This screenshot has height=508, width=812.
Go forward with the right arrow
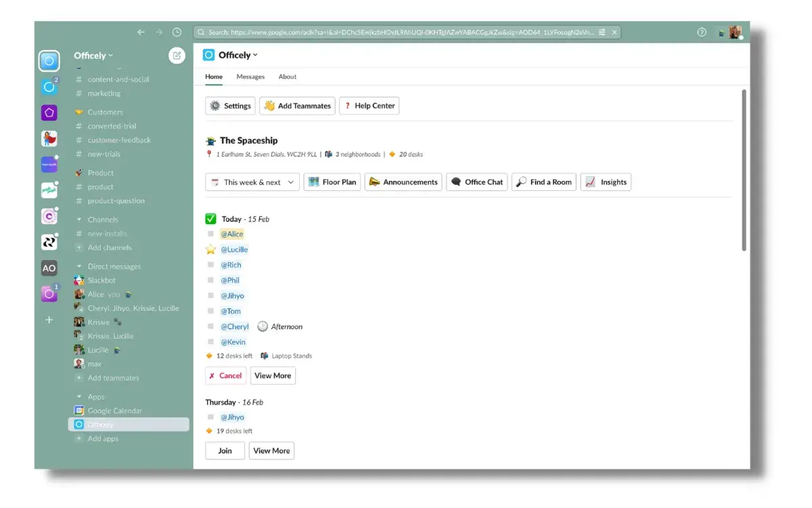[x=159, y=32]
